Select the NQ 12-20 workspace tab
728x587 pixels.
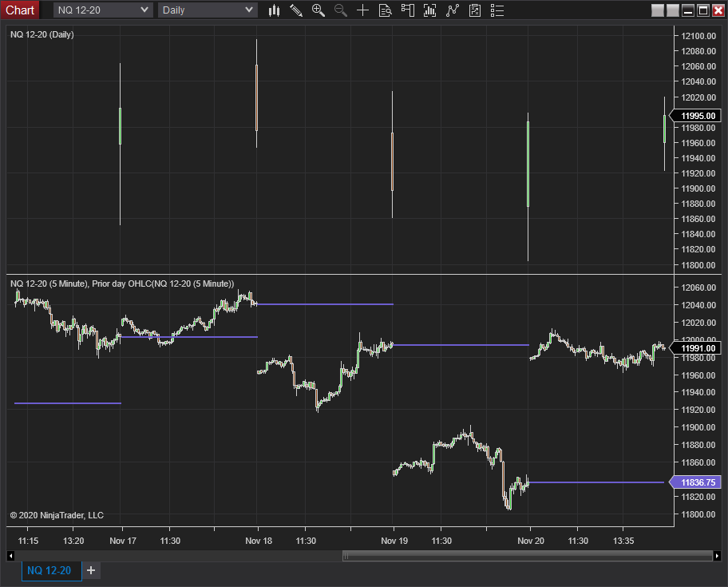(49, 570)
